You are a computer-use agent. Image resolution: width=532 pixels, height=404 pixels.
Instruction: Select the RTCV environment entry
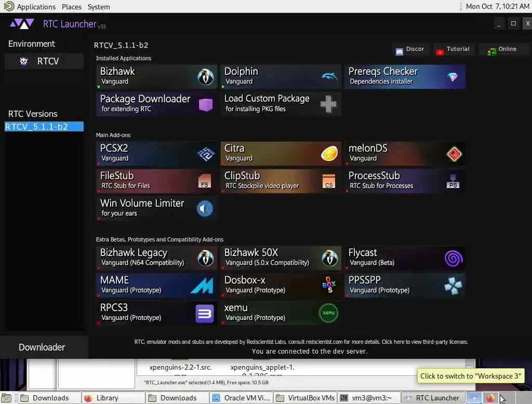point(44,61)
